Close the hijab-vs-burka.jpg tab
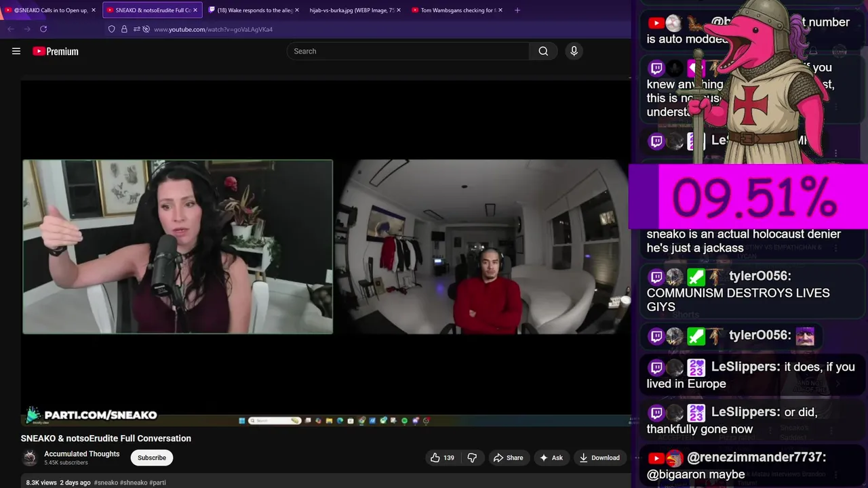 [x=398, y=10]
